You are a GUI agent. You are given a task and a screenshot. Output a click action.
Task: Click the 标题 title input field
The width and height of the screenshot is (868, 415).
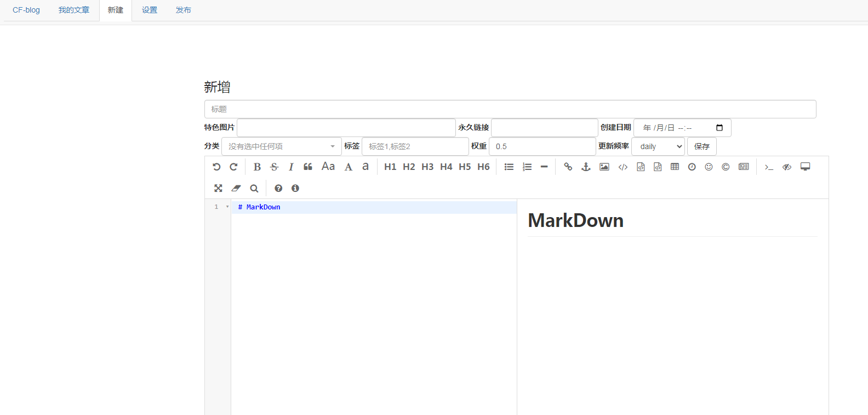pyautogui.click(x=510, y=109)
